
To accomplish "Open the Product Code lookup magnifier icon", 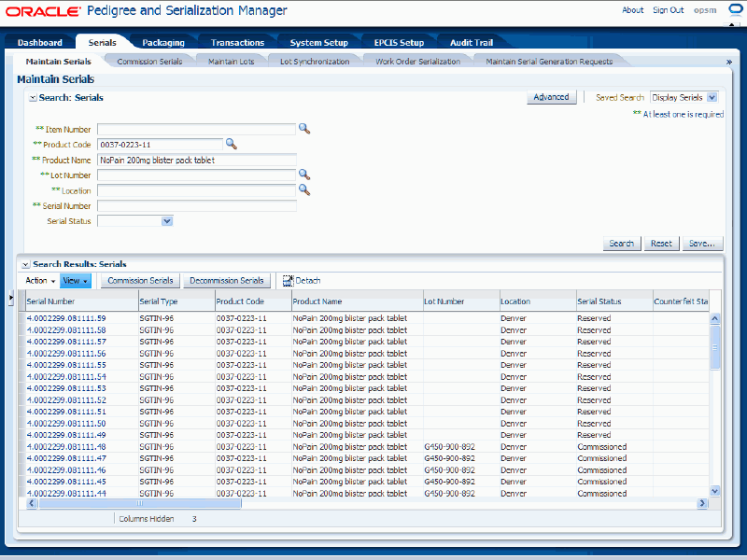I will [231, 144].
